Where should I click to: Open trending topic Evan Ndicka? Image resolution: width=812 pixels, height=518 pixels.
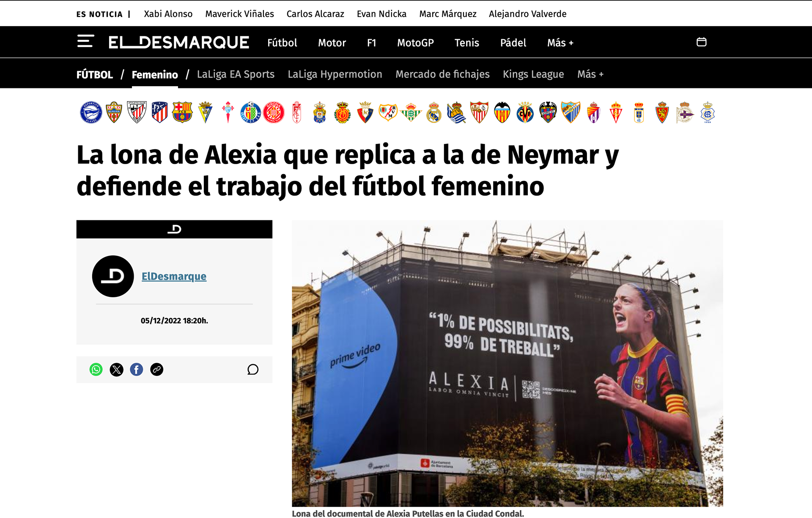[x=381, y=14]
